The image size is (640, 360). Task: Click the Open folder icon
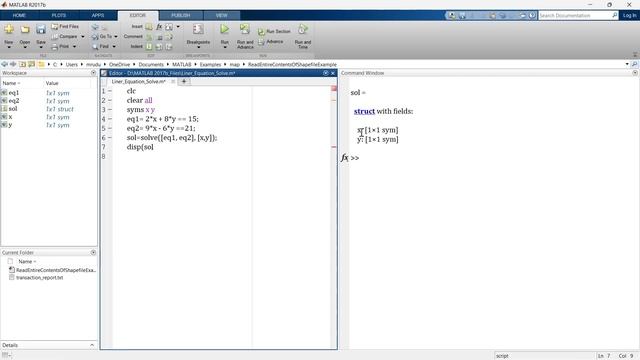(x=25, y=29)
